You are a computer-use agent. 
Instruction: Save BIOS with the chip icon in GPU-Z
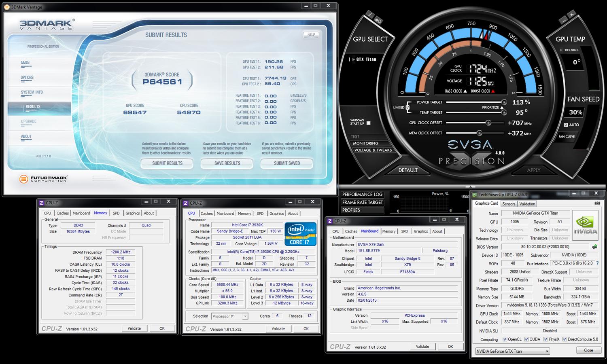[594, 247]
